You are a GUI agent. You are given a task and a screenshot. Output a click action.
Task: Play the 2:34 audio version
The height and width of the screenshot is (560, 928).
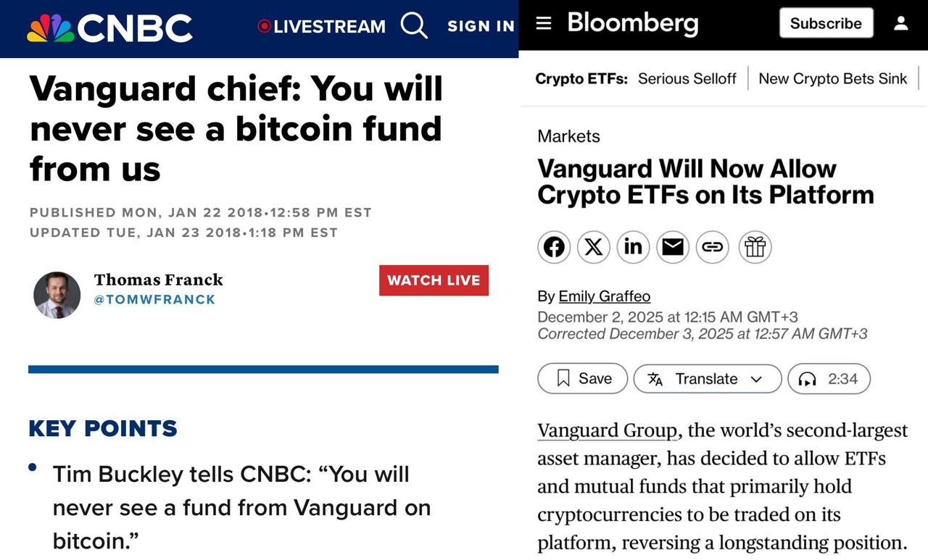(829, 379)
